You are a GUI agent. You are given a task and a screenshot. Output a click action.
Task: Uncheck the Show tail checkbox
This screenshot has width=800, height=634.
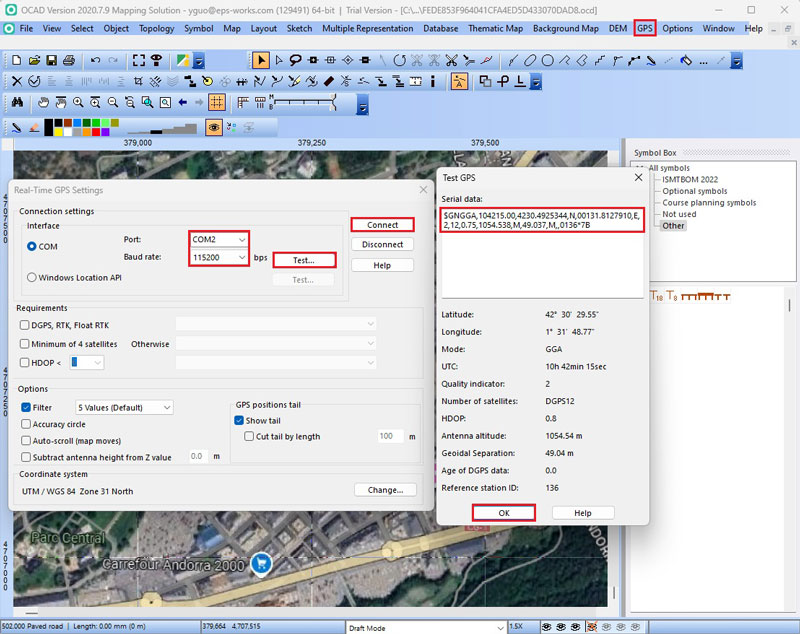239,421
